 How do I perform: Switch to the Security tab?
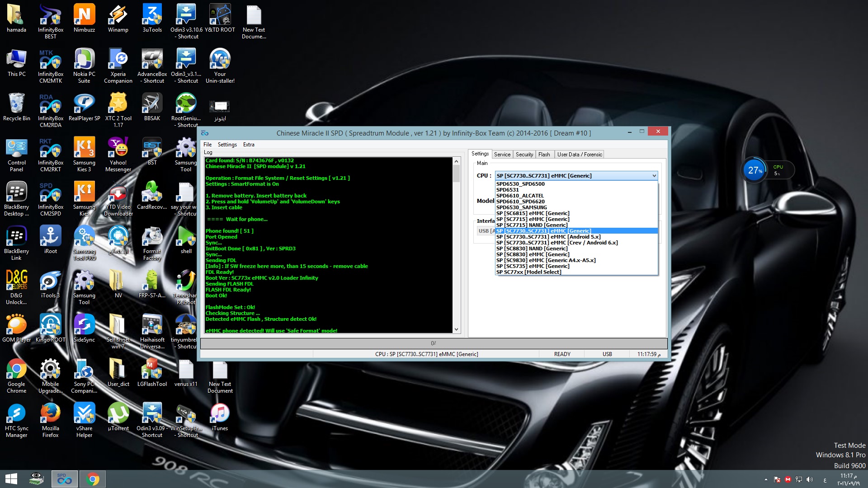524,155
